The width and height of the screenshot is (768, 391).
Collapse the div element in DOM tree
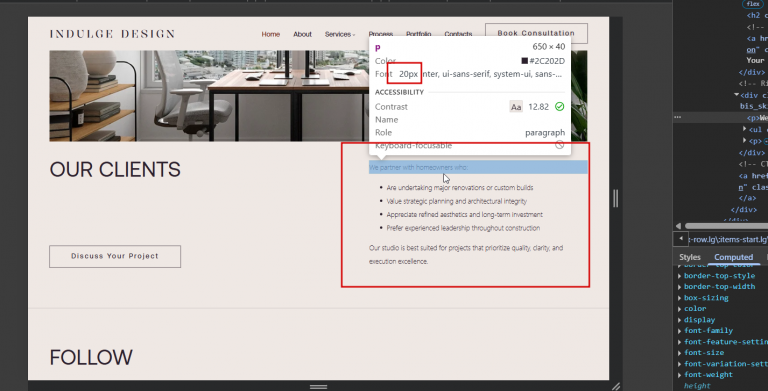737,95
